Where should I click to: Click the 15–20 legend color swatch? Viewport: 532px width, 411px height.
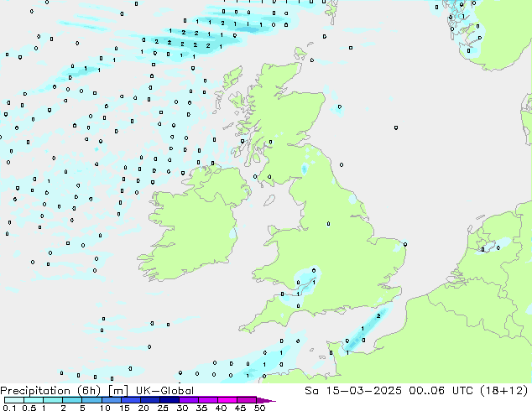tap(131, 400)
